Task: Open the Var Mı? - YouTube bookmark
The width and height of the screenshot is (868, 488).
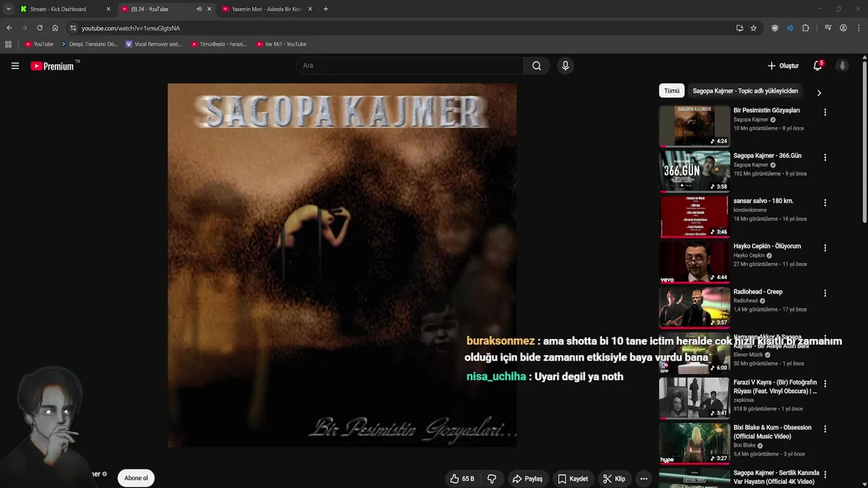Action: tap(281, 44)
